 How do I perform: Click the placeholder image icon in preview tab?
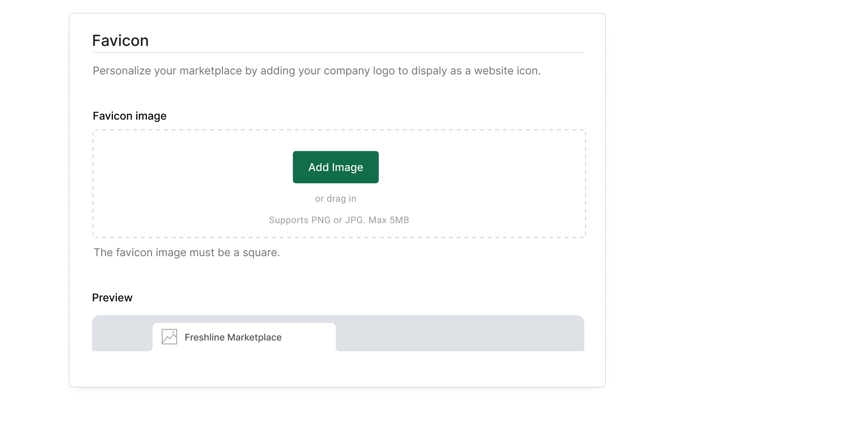(x=169, y=337)
